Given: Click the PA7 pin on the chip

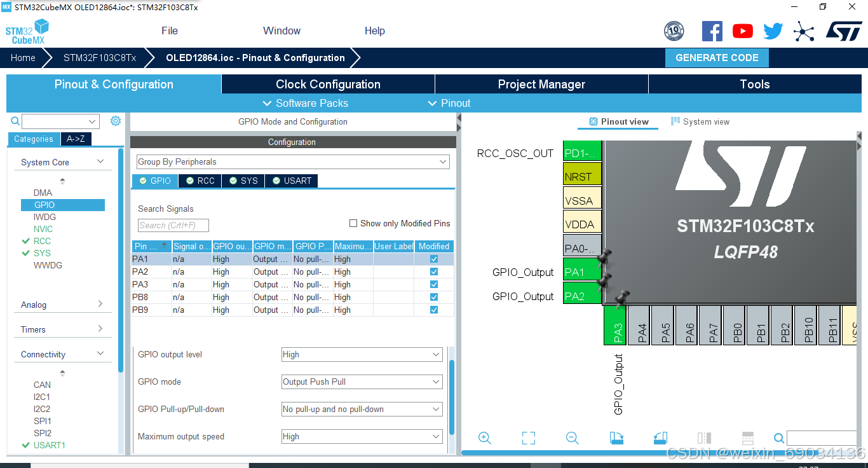Looking at the screenshot, I should point(710,326).
